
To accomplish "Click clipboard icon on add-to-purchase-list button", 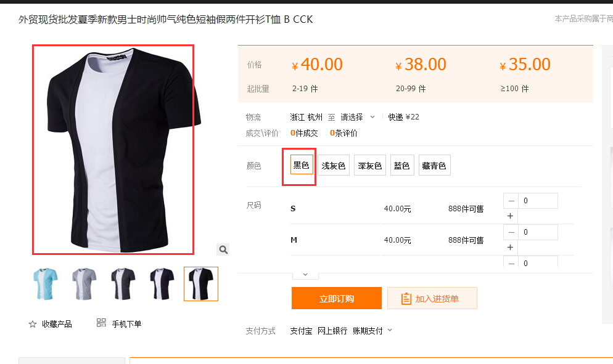I will click(406, 299).
